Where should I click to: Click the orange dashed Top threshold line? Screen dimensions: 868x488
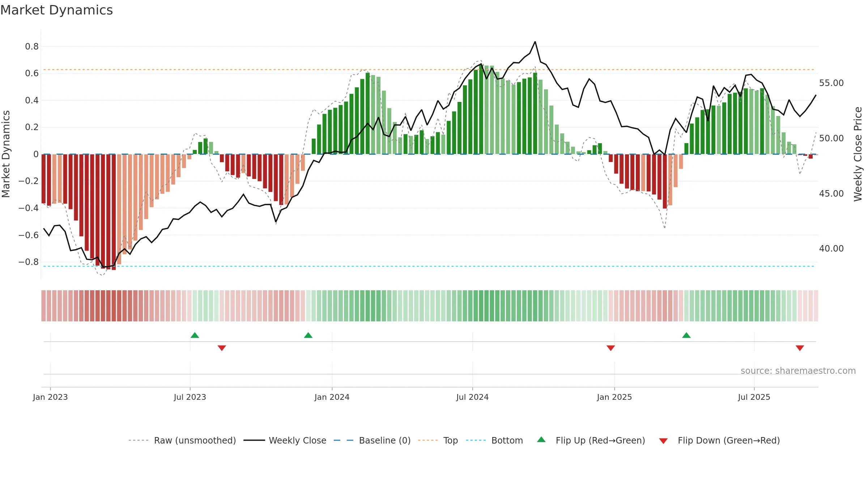pos(429,69)
